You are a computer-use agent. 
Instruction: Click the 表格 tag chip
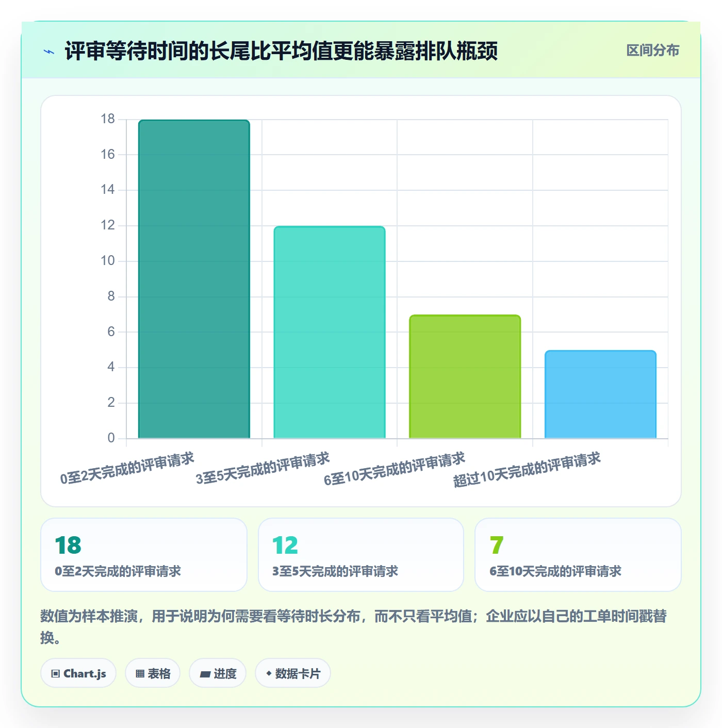153,673
